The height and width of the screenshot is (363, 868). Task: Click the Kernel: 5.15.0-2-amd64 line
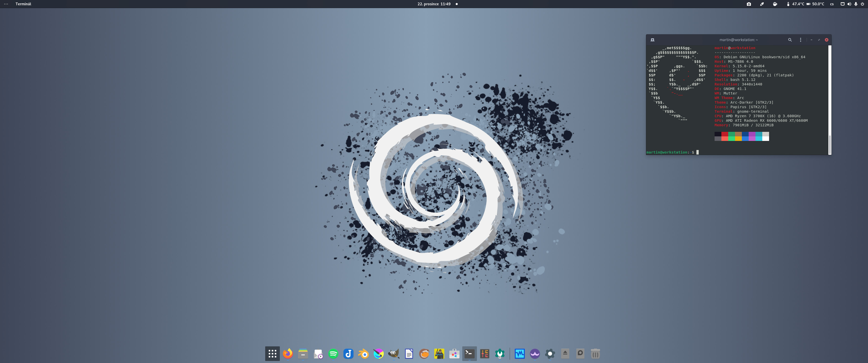pyautogui.click(x=739, y=66)
